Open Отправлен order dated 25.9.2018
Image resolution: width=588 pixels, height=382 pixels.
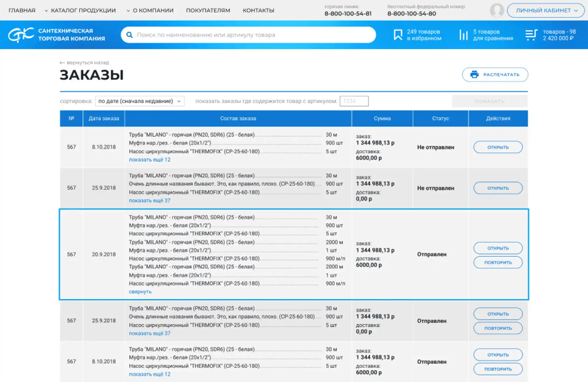pyautogui.click(x=498, y=314)
